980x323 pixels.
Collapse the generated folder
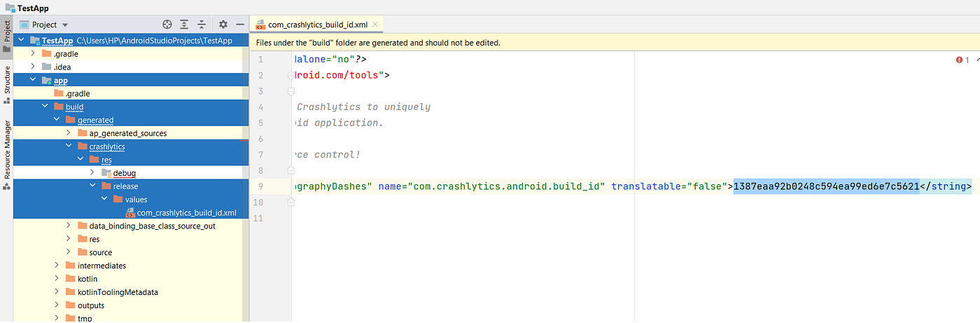[x=57, y=120]
